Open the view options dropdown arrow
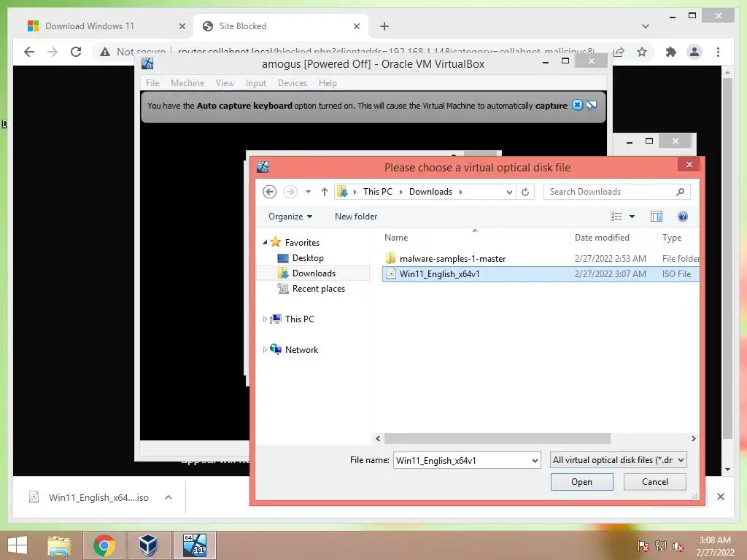Viewport: 747px width, 560px height. (632, 217)
